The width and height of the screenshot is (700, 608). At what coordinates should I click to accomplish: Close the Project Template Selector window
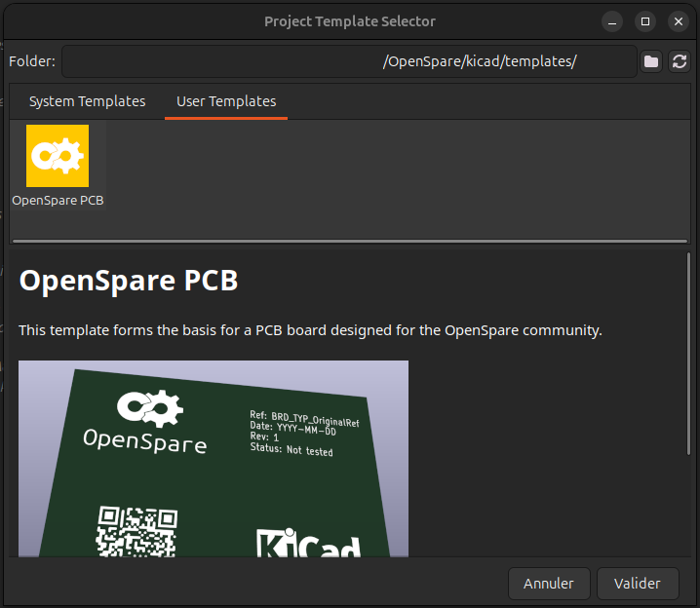click(679, 21)
